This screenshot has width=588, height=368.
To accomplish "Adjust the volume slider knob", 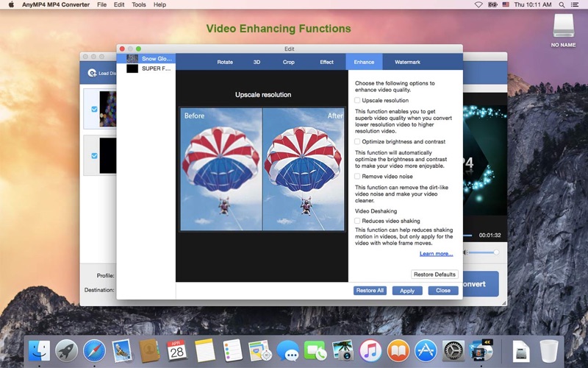I will (496, 252).
